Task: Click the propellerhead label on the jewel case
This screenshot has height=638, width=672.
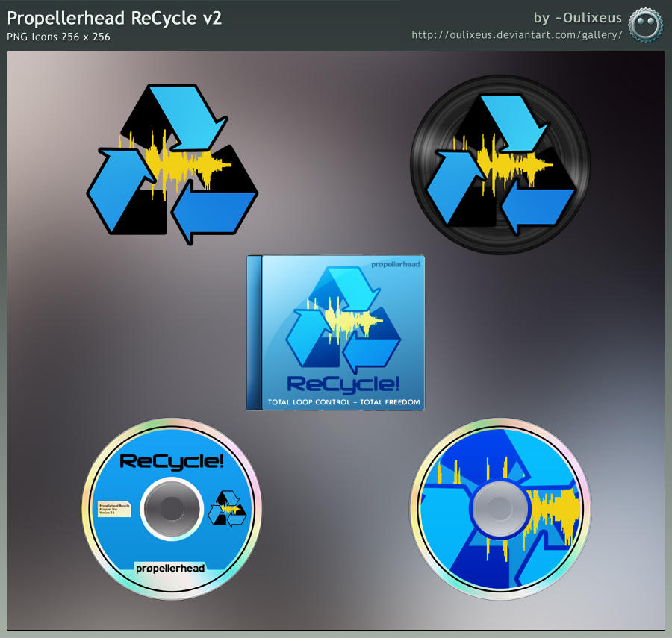Action: click(396, 264)
